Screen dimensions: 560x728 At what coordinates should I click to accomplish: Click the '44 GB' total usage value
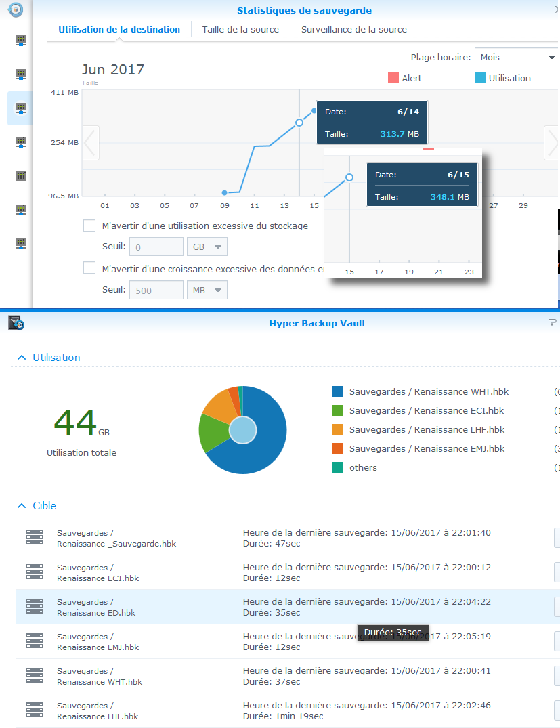click(x=82, y=423)
